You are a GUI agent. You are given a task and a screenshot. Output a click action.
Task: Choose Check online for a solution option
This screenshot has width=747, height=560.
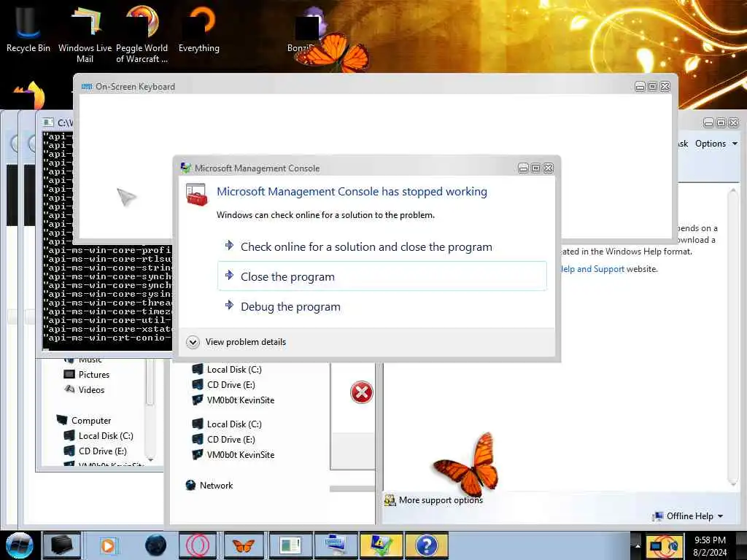pos(382,246)
